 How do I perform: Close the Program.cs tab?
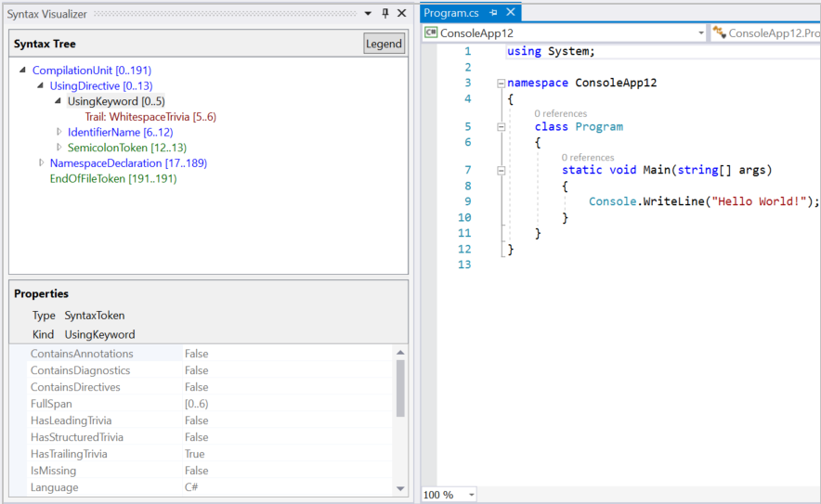pos(510,13)
